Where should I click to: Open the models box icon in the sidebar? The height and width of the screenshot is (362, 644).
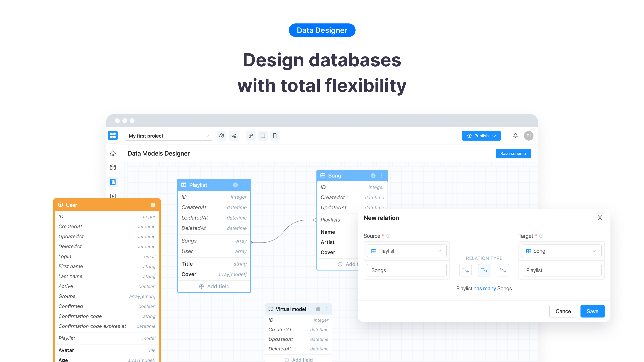coord(113,167)
